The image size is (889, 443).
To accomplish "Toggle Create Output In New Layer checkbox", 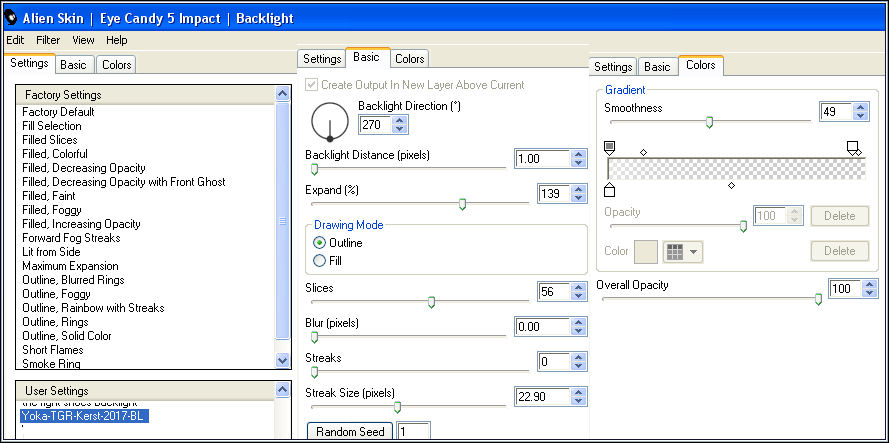I will (311, 85).
